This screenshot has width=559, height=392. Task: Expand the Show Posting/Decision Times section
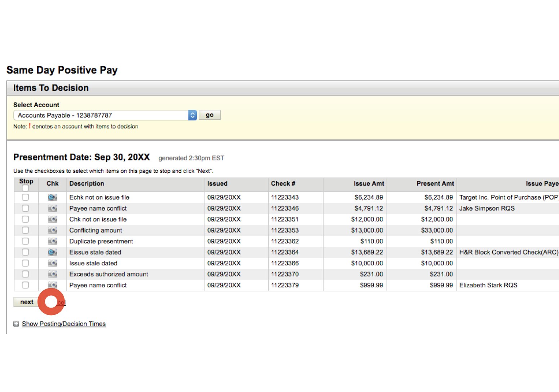pyautogui.click(x=63, y=323)
